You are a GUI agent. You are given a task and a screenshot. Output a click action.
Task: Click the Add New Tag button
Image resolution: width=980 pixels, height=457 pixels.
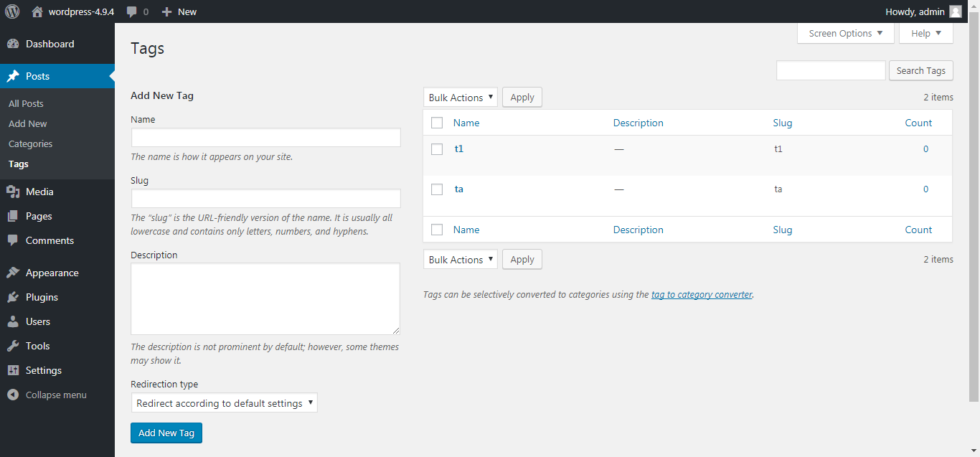click(x=166, y=433)
